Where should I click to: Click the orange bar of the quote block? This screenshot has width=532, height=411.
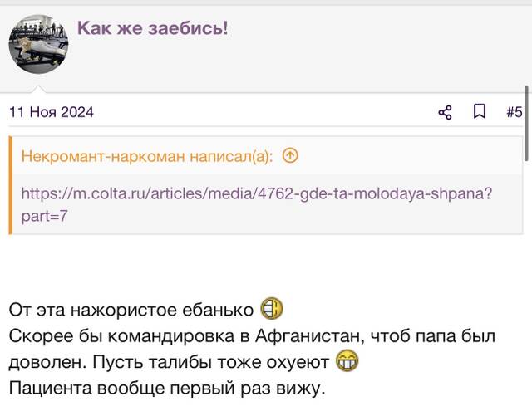click(x=11, y=185)
